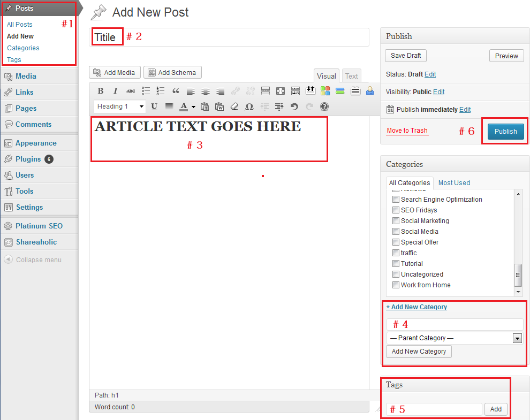Click the four colored squares toolbar icon

[325, 91]
